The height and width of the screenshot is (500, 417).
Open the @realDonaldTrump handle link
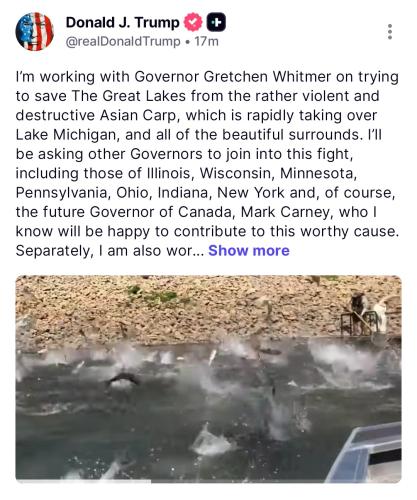pos(123,42)
